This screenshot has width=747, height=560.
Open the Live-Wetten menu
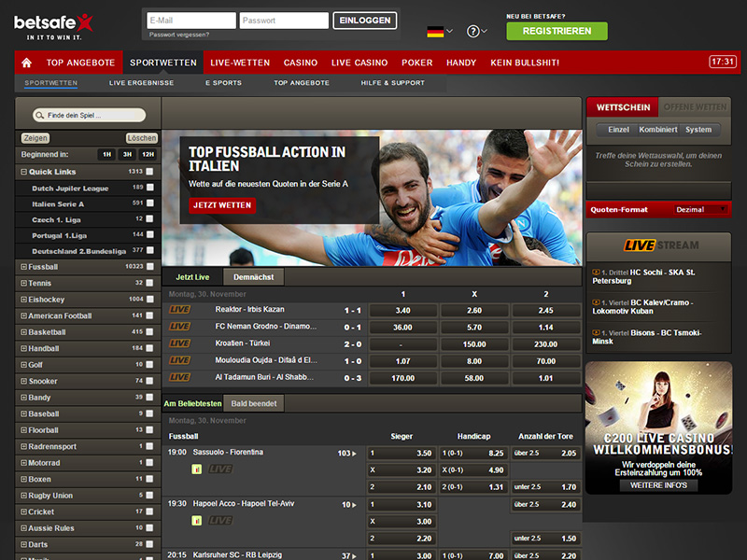(x=240, y=63)
